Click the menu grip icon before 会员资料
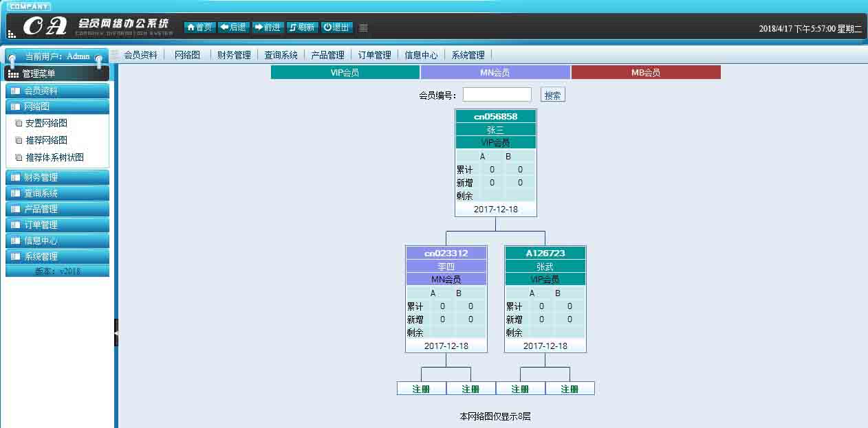Viewport: 868px width, 428px height. [x=114, y=55]
